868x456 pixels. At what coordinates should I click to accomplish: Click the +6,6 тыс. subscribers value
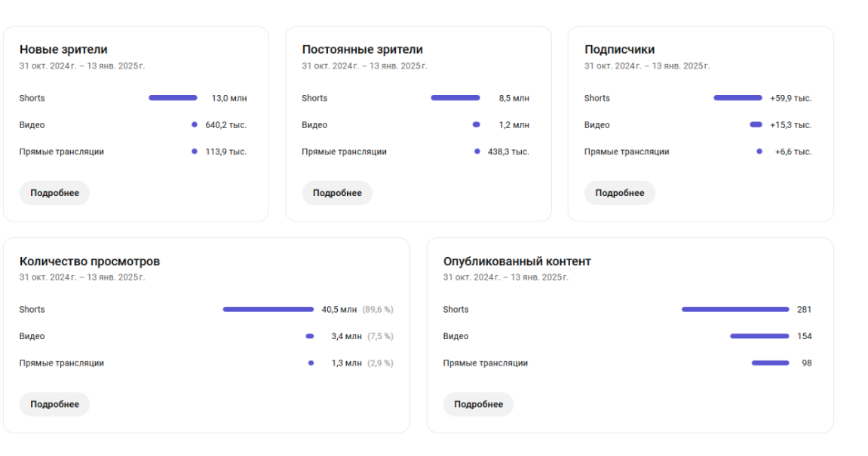click(x=793, y=151)
